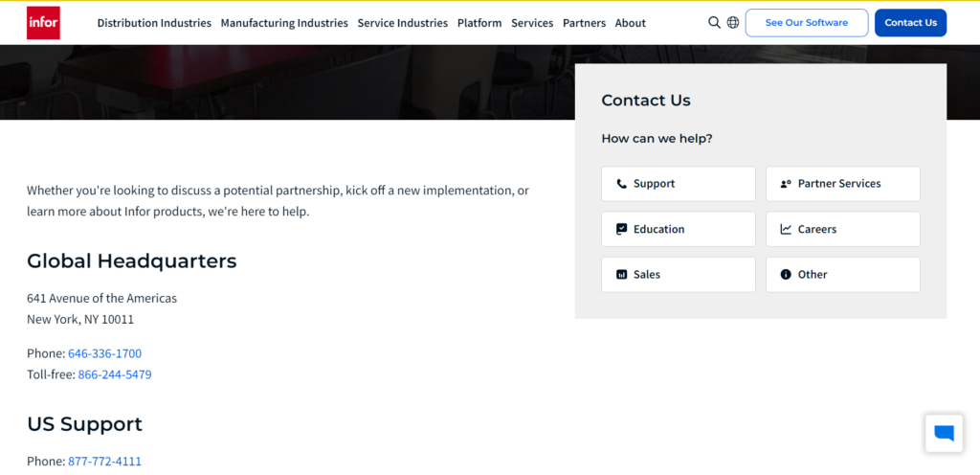The image size is (980, 475).
Task: Select the Partner Services help option
Action: 842,184
